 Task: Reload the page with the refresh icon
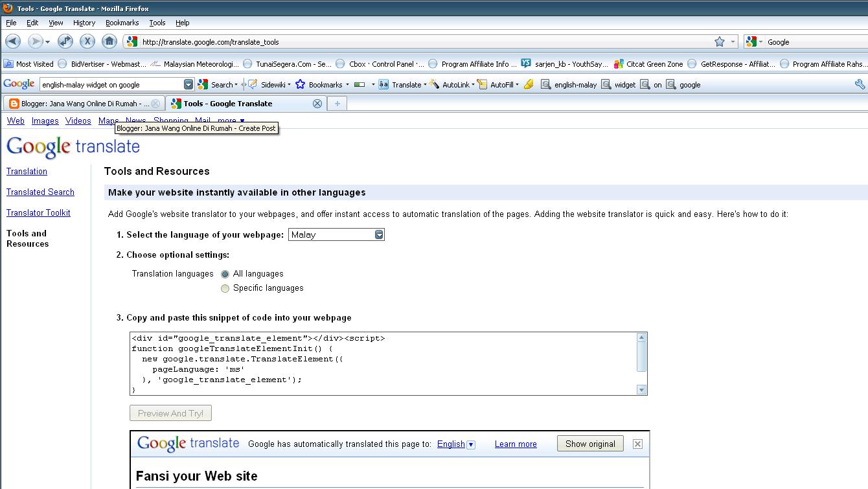tap(65, 41)
